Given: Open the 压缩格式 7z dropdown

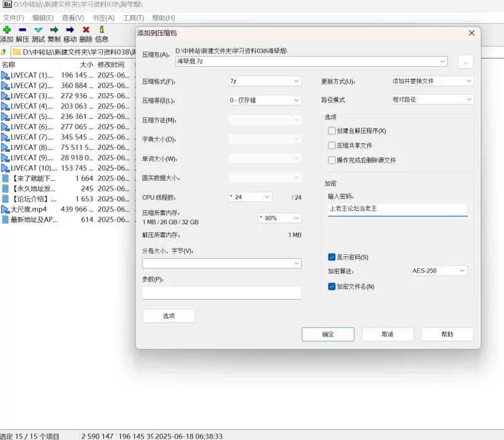Looking at the screenshot, I should 265,81.
